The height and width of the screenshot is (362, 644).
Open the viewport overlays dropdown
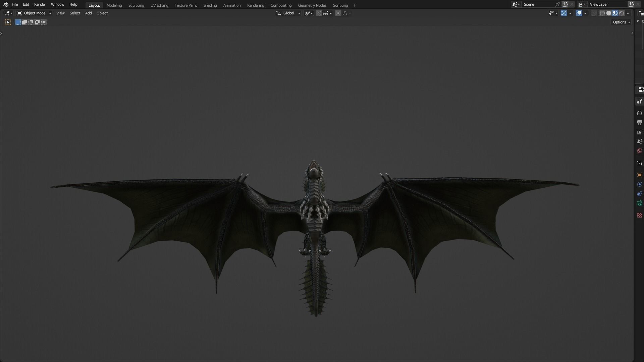(585, 13)
